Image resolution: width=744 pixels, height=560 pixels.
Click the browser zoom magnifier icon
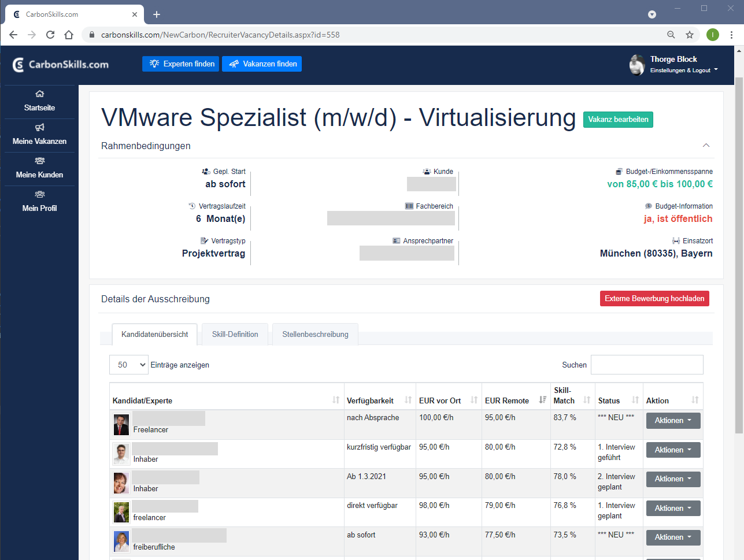pyautogui.click(x=671, y=35)
